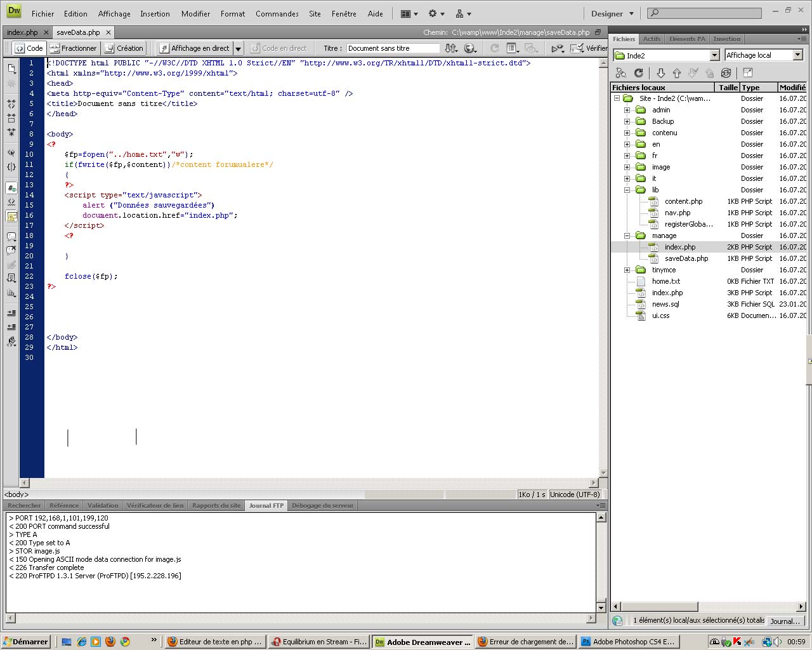This screenshot has height=650, width=812.
Task: Click Démarrer Start button
Action: pos(25,642)
